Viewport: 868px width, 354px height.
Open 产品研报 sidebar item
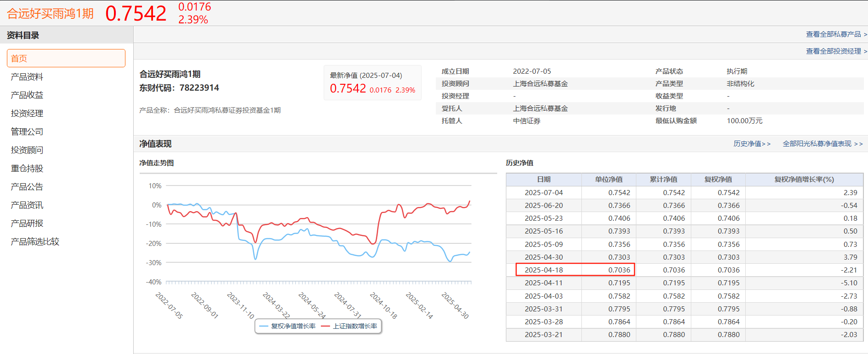pyautogui.click(x=27, y=223)
